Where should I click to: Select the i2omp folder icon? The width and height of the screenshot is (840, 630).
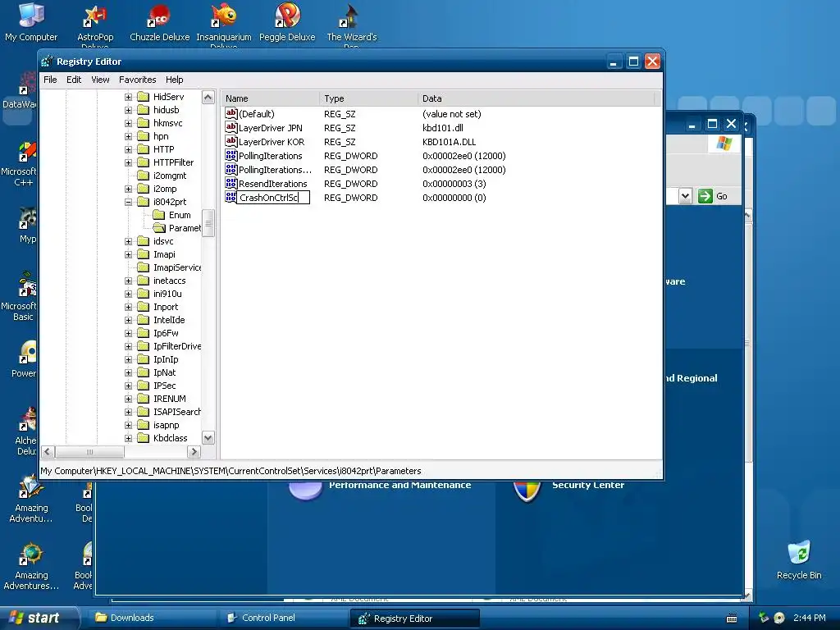tap(143, 189)
